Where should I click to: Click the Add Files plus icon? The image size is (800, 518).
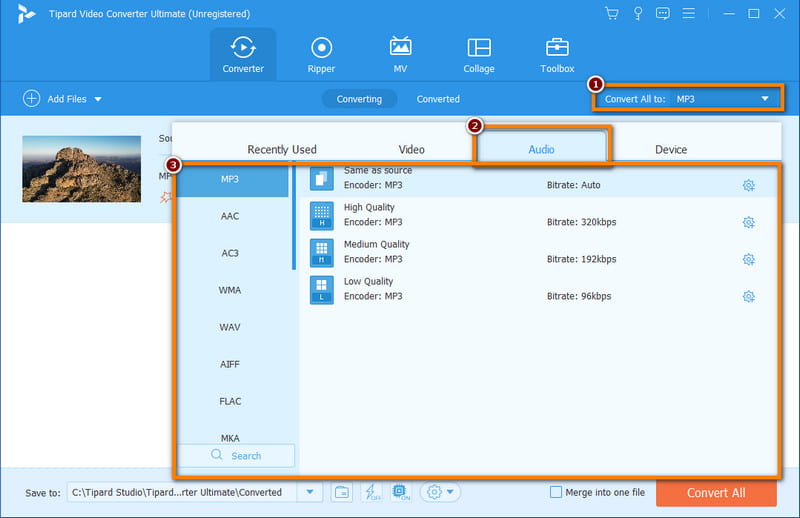(x=31, y=98)
